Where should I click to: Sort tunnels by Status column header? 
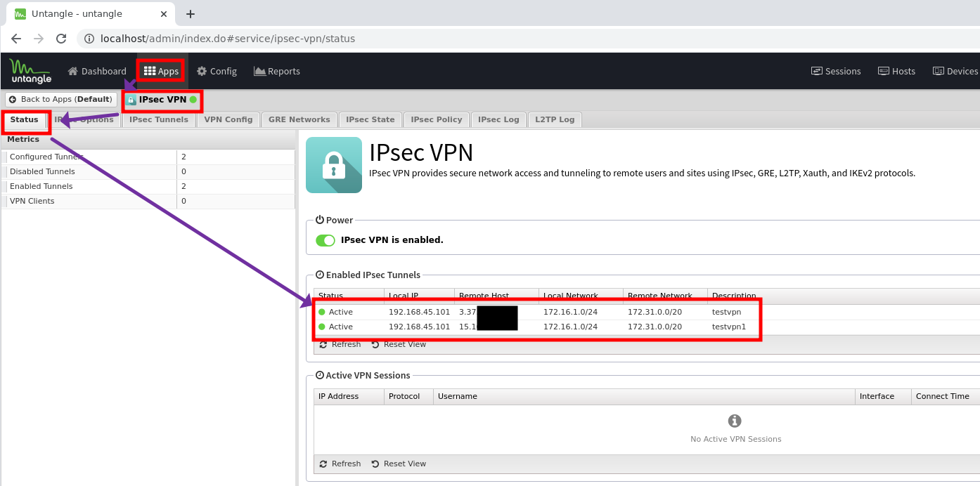tap(349, 296)
